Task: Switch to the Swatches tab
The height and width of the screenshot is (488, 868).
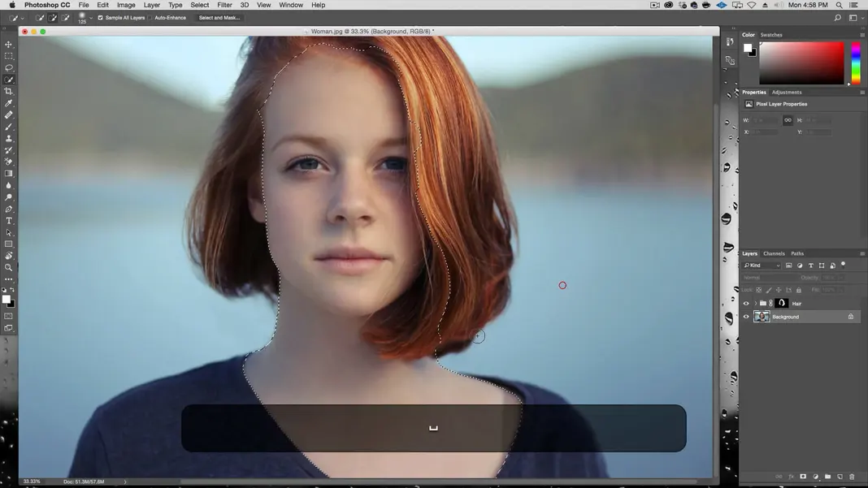Action: click(x=771, y=35)
